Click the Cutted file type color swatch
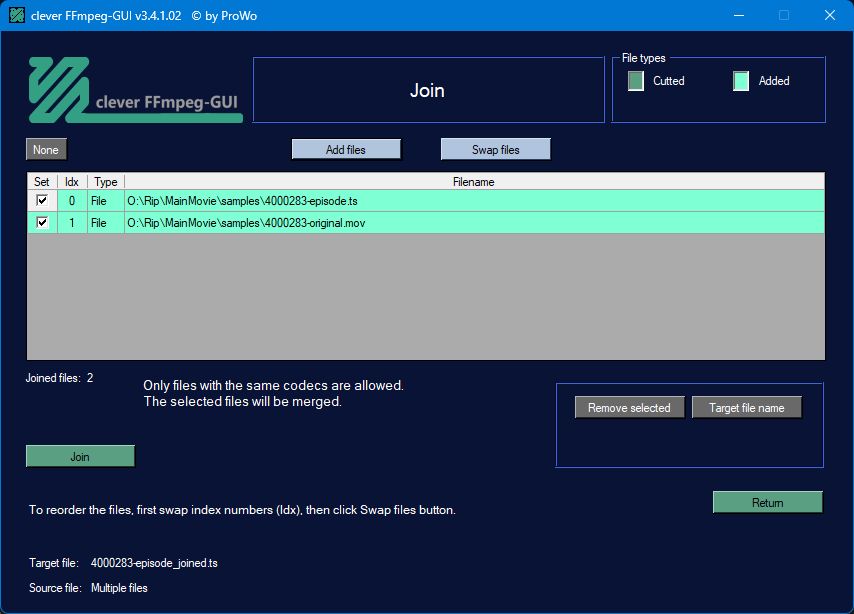This screenshot has width=854, height=614. point(636,81)
